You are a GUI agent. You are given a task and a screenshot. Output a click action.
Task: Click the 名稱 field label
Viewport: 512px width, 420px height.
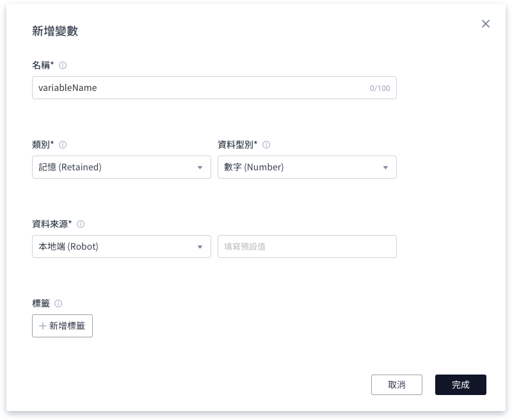(43, 65)
